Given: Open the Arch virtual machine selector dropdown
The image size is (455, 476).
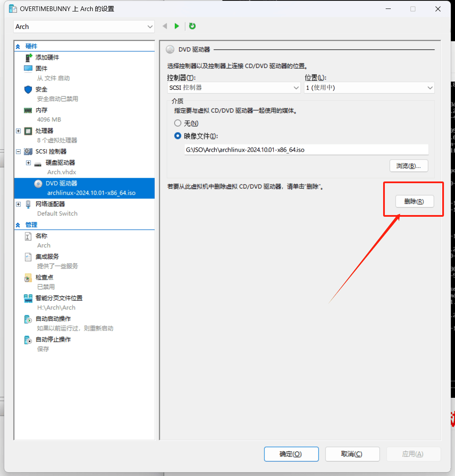Looking at the screenshot, I should 84,27.
